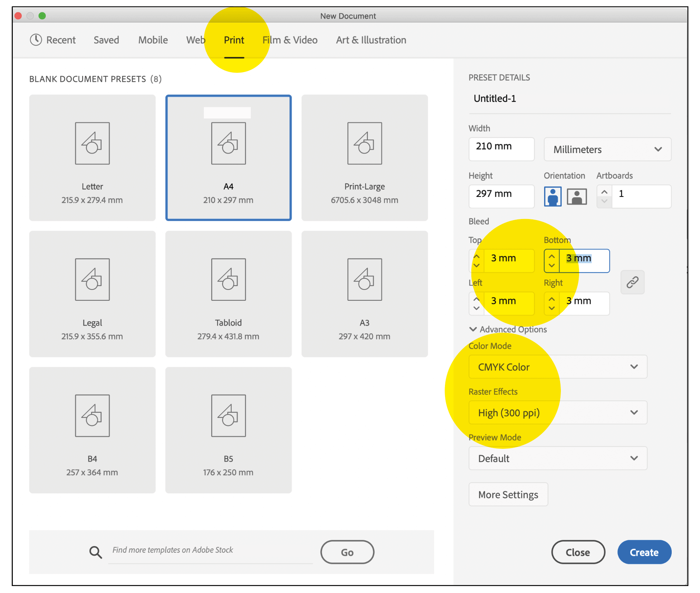The height and width of the screenshot is (593, 700).
Task: Choose the Print-Large preset icon
Action: (364, 143)
